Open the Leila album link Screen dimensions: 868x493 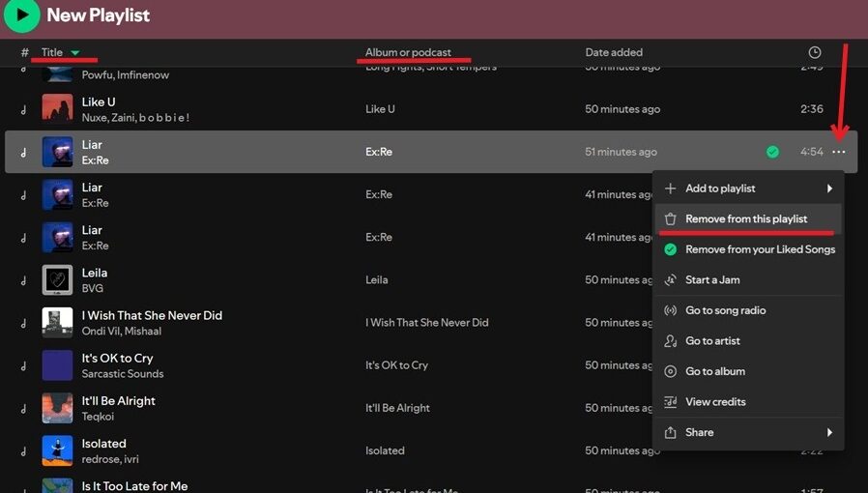tap(376, 280)
